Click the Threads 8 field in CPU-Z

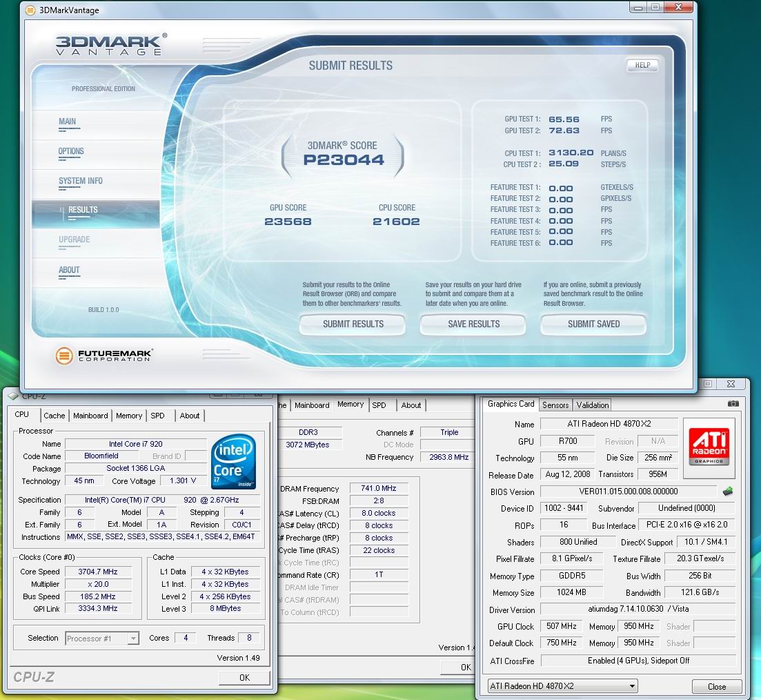tap(249, 638)
